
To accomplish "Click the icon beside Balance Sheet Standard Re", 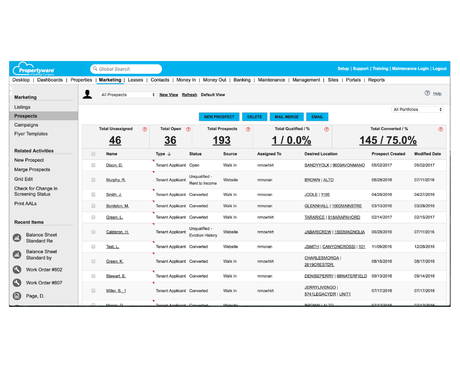I will click(x=17, y=238).
